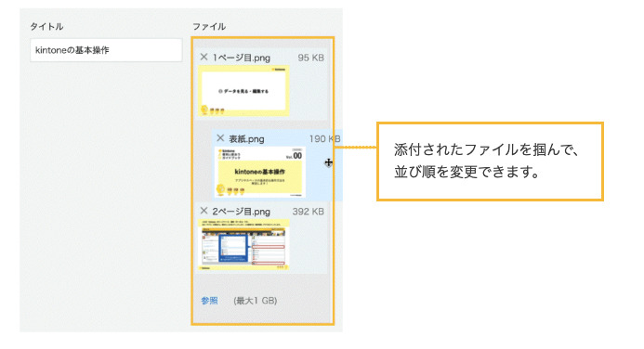Image resolution: width=644 pixels, height=349 pixels.
Task: Click the 表紙.png file name
Action: 246,139
